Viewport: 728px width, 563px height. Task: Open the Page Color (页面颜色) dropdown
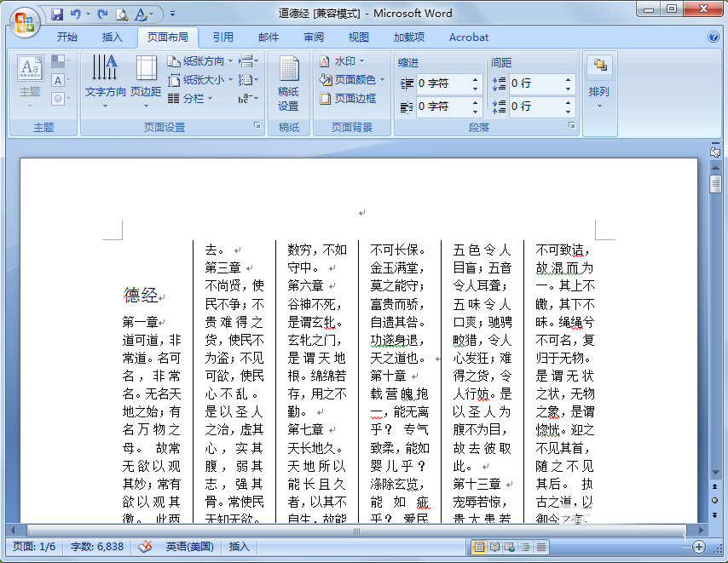point(351,79)
